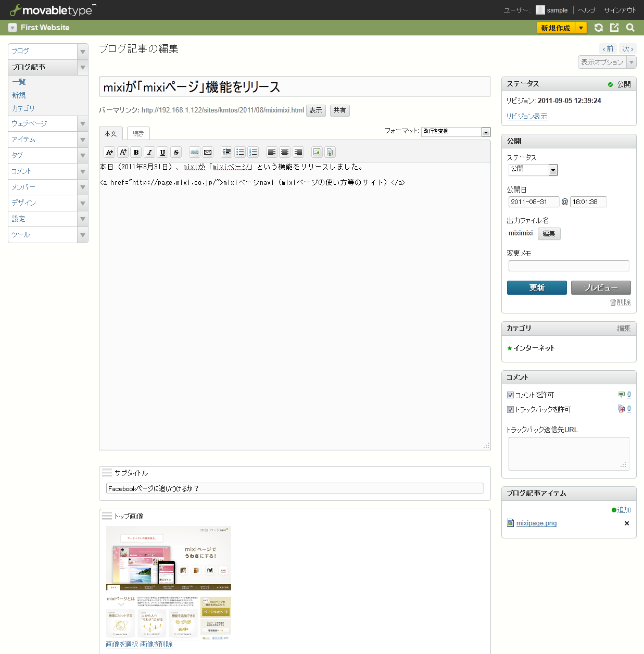The height and width of the screenshot is (654, 644).
Task: Insert an email link with envelope icon
Action: point(208,152)
